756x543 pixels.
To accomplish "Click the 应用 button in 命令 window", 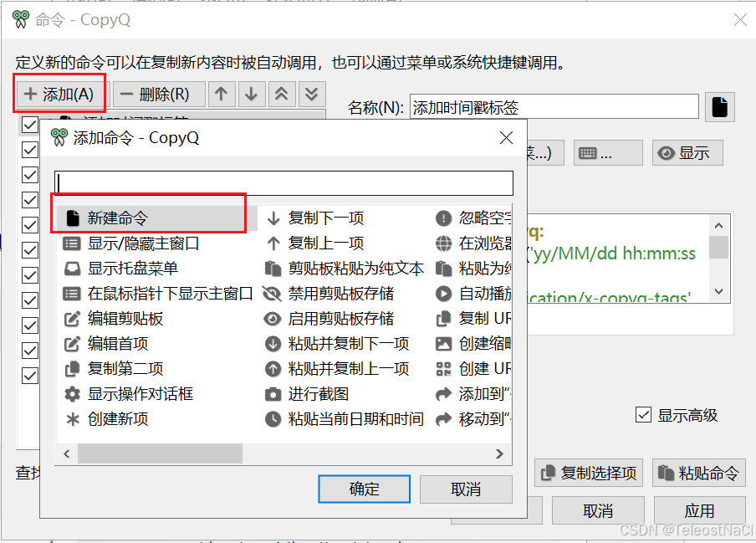I will tap(699, 510).
